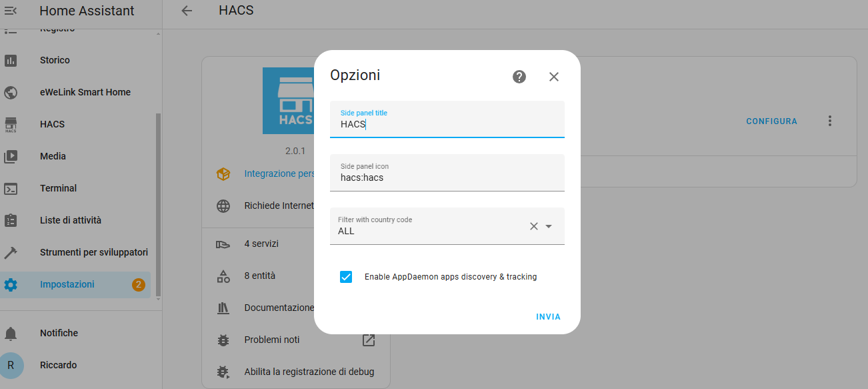Toggle AppDaemon apps discovery checkbox
Screen dimensions: 868x389
(346, 277)
